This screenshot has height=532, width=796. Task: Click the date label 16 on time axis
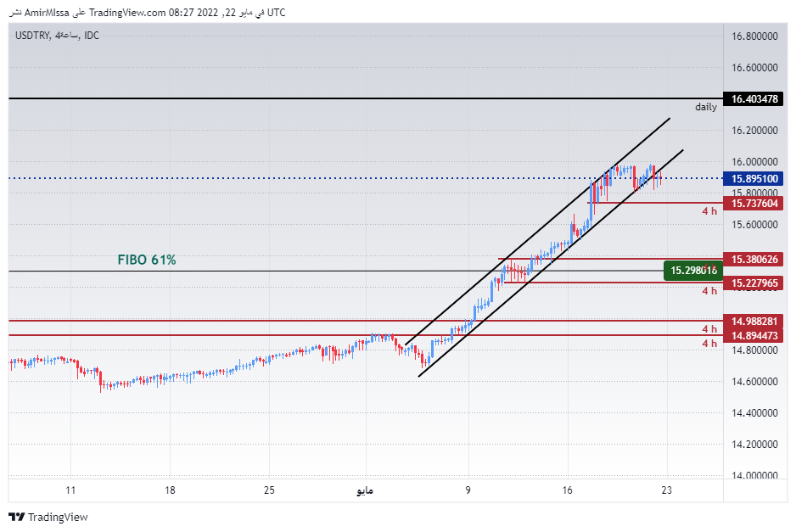(567, 490)
